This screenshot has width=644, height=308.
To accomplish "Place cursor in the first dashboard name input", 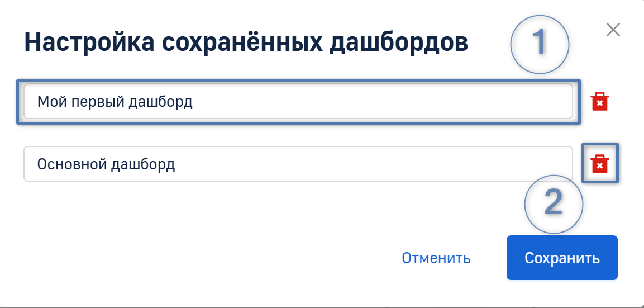I will coord(298,102).
